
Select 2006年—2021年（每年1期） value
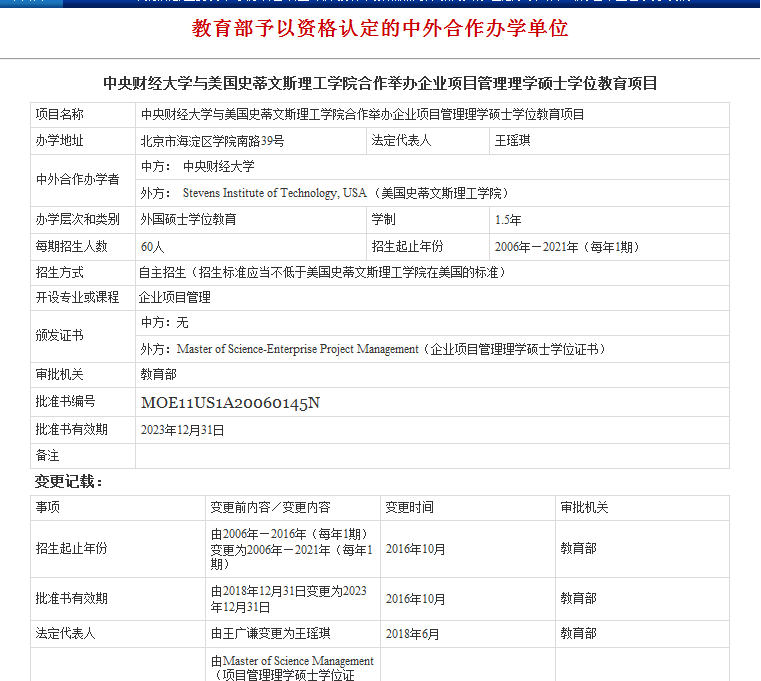pyautogui.click(x=567, y=247)
